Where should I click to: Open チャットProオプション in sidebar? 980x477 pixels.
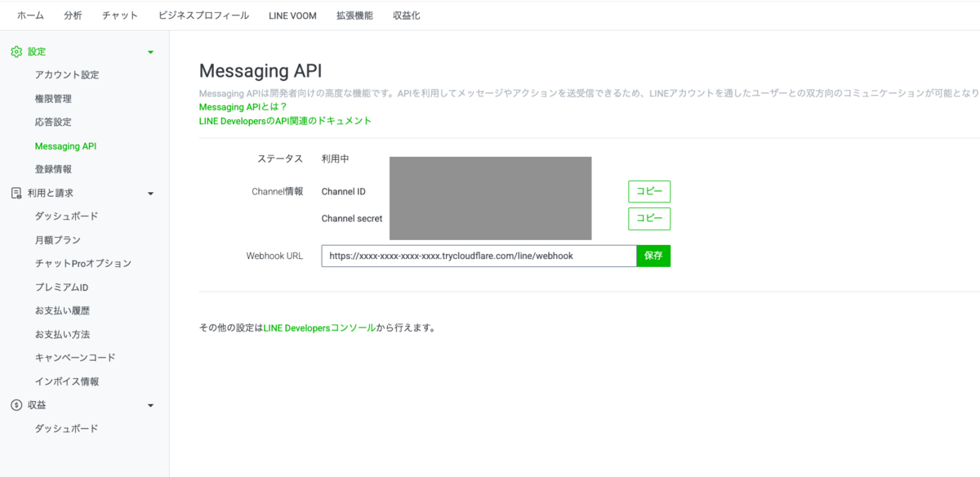tap(83, 264)
